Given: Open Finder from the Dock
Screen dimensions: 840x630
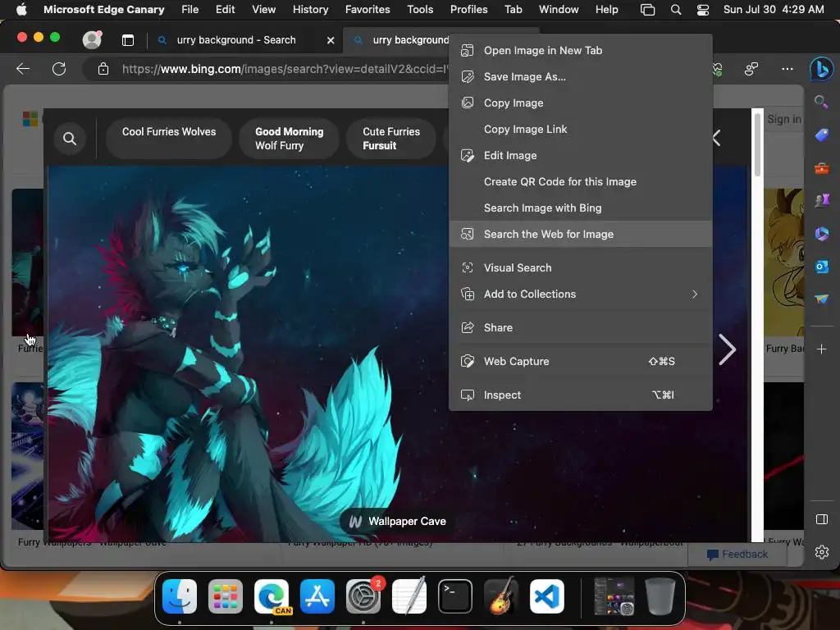Looking at the screenshot, I should (180, 596).
